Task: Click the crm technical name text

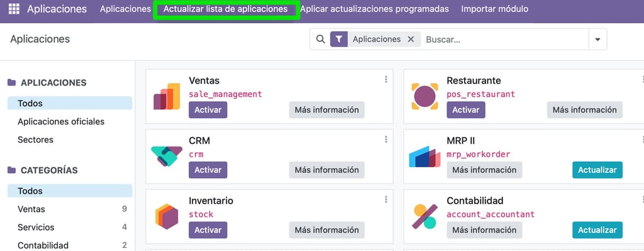Action: tap(196, 154)
